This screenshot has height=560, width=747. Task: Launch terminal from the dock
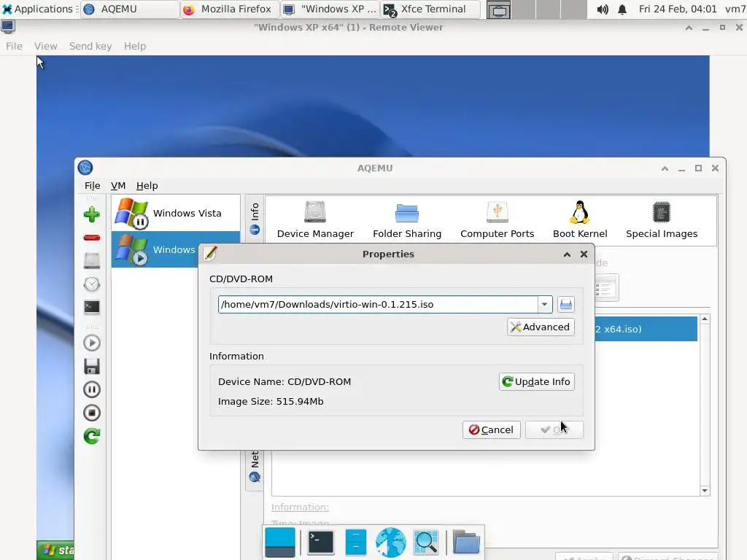click(x=321, y=542)
